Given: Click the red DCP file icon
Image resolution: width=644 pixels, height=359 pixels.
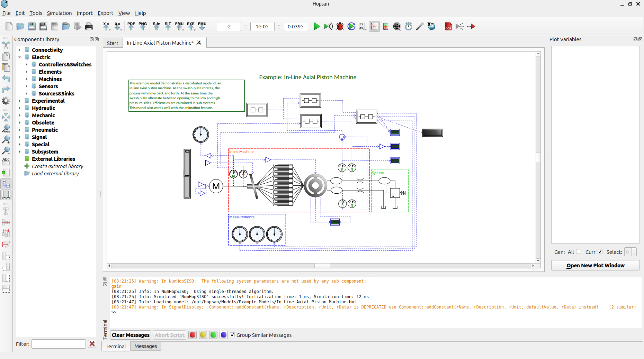Looking at the screenshot, I should [x=448, y=27].
